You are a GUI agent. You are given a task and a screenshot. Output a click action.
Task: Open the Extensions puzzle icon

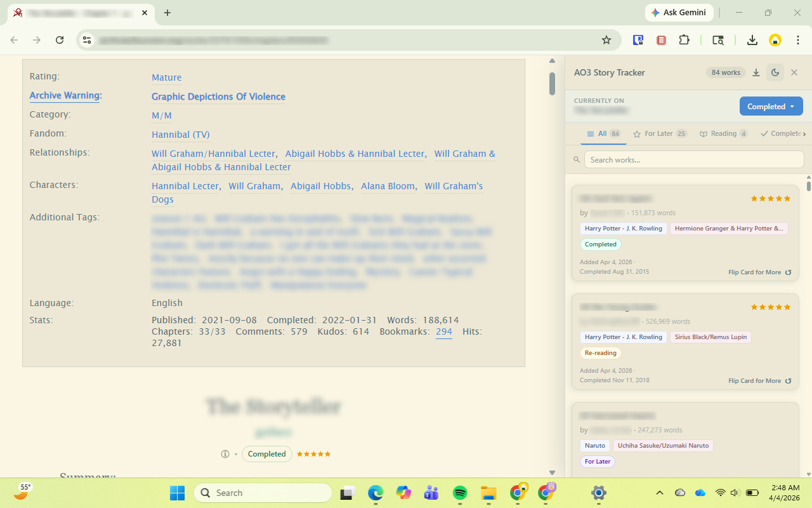(x=684, y=40)
